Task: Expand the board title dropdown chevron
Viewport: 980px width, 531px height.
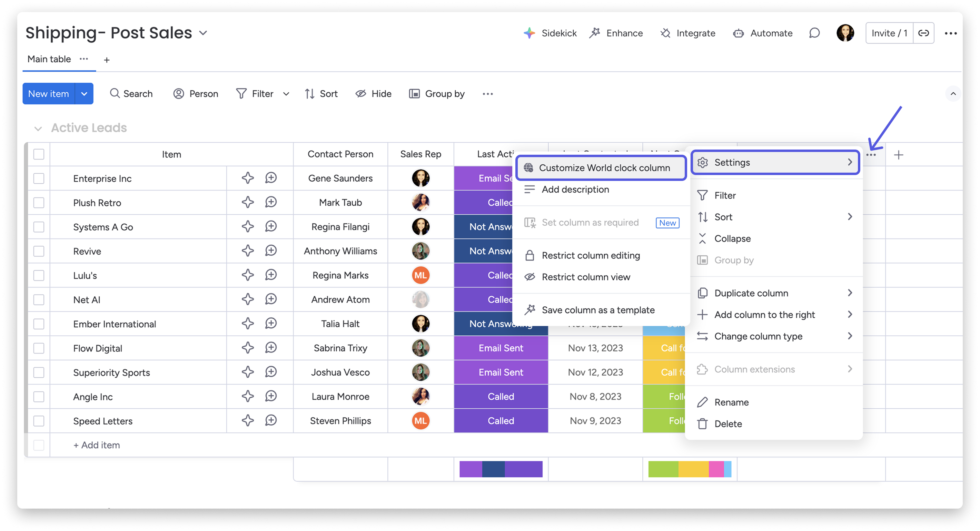Action: [203, 33]
